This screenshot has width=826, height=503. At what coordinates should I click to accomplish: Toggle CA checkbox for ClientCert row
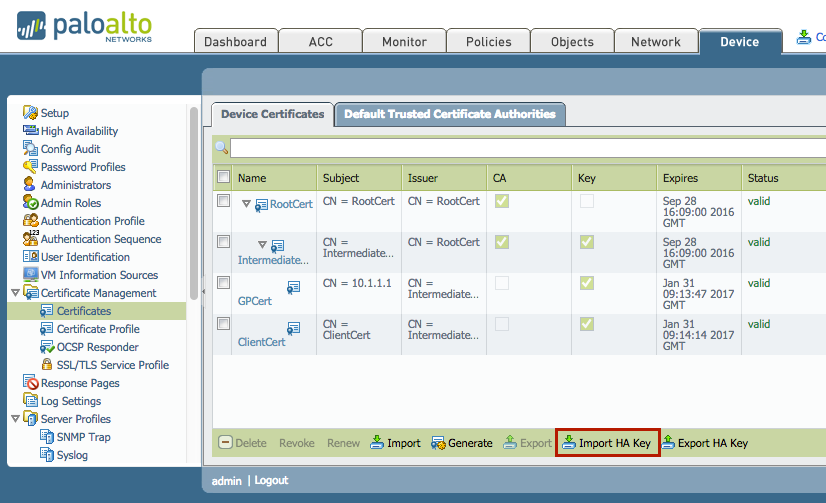coord(502,324)
